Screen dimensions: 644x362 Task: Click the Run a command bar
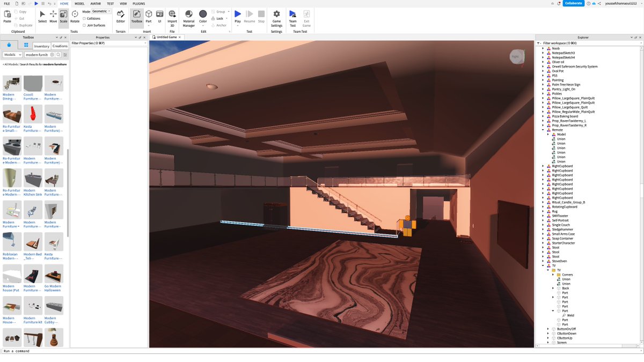(x=322, y=351)
